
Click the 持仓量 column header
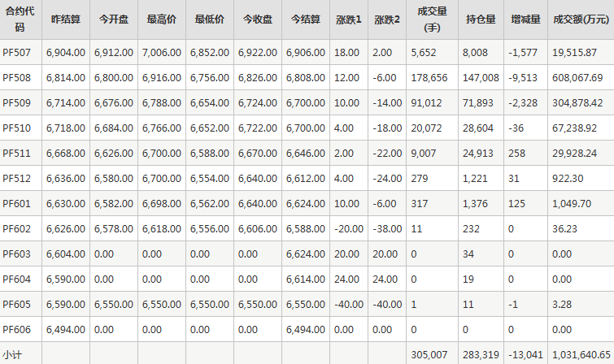pos(481,19)
